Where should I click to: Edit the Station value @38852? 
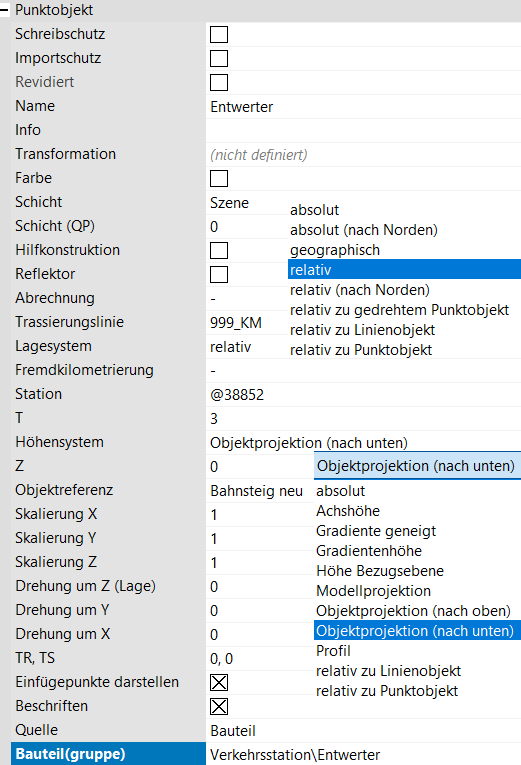coord(363,395)
